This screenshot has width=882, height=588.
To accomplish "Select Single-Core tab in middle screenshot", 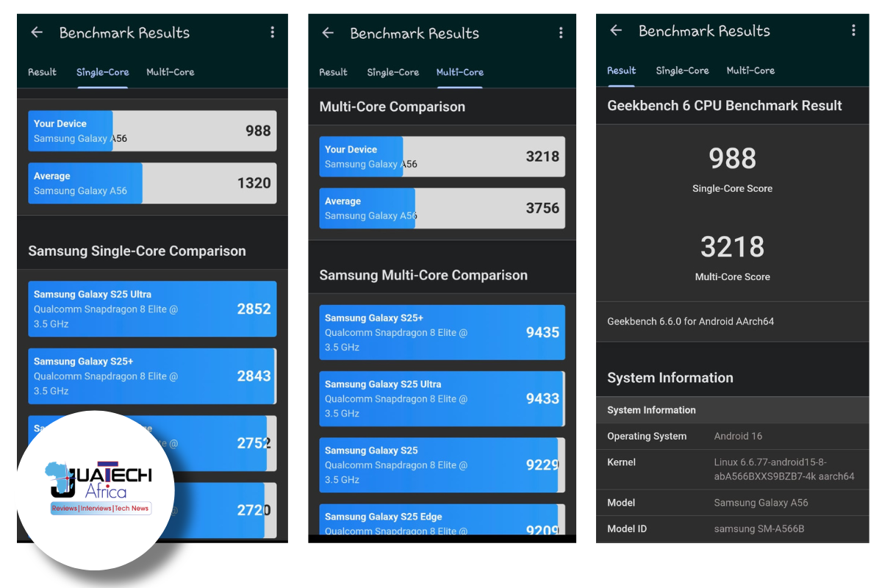I will coord(393,72).
